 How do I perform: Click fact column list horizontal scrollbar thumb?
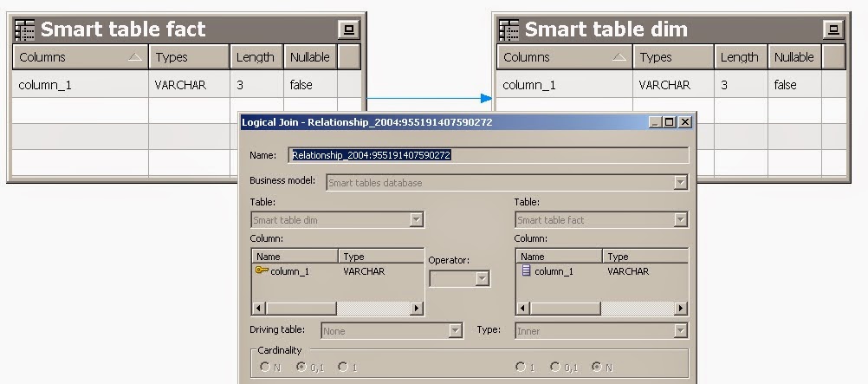click(565, 309)
